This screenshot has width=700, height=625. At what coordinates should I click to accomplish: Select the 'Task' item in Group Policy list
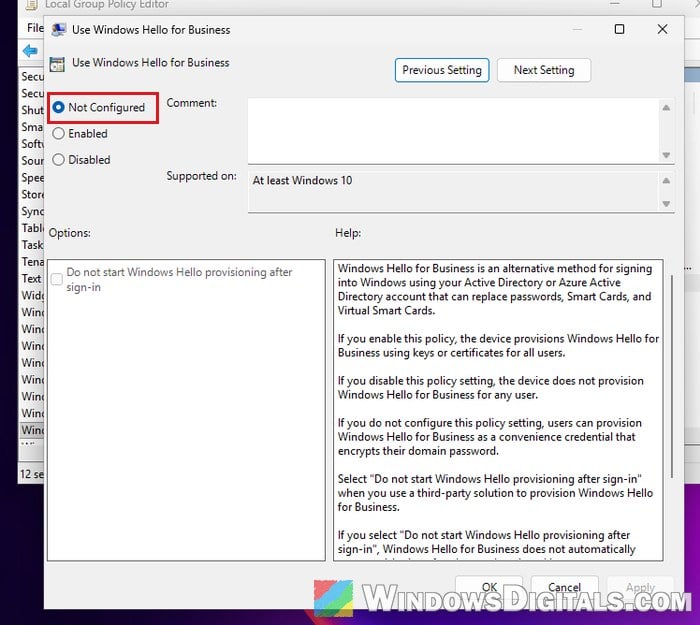32,245
